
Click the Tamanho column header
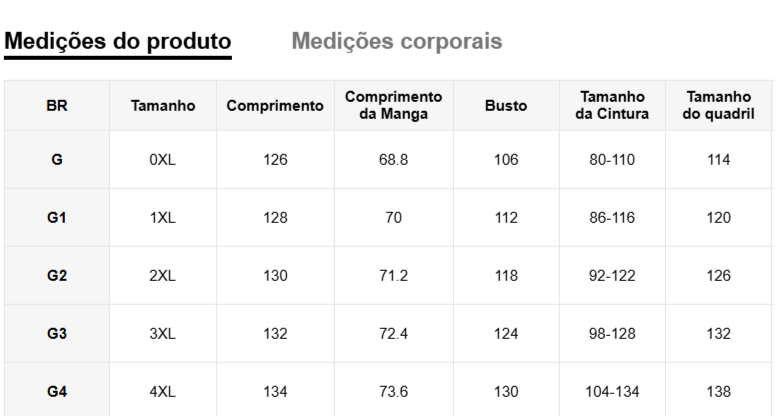point(163,105)
